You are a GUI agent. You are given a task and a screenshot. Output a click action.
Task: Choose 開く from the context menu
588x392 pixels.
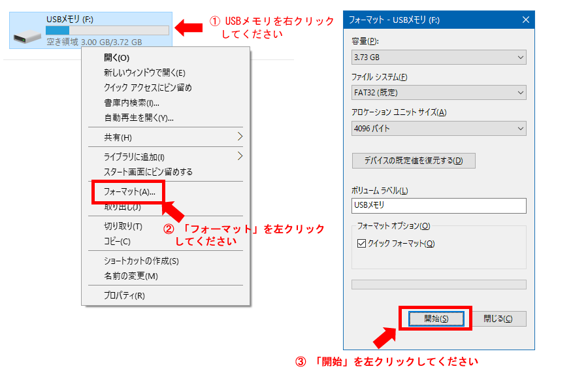pos(116,57)
